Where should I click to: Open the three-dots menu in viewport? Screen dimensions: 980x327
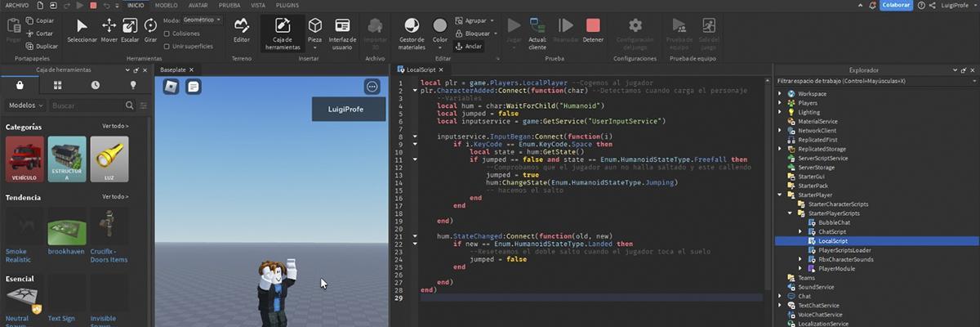click(x=372, y=87)
